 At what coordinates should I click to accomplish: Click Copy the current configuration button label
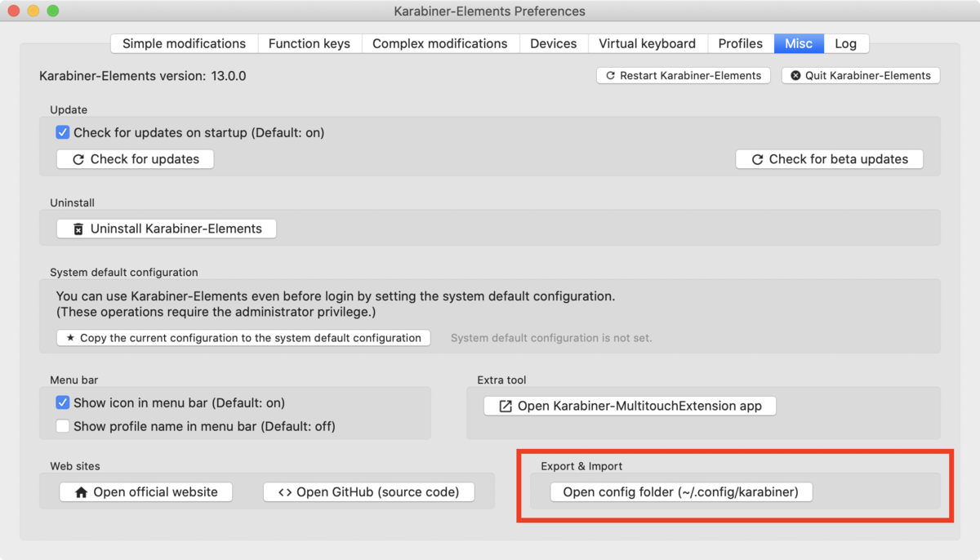(250, 338)
